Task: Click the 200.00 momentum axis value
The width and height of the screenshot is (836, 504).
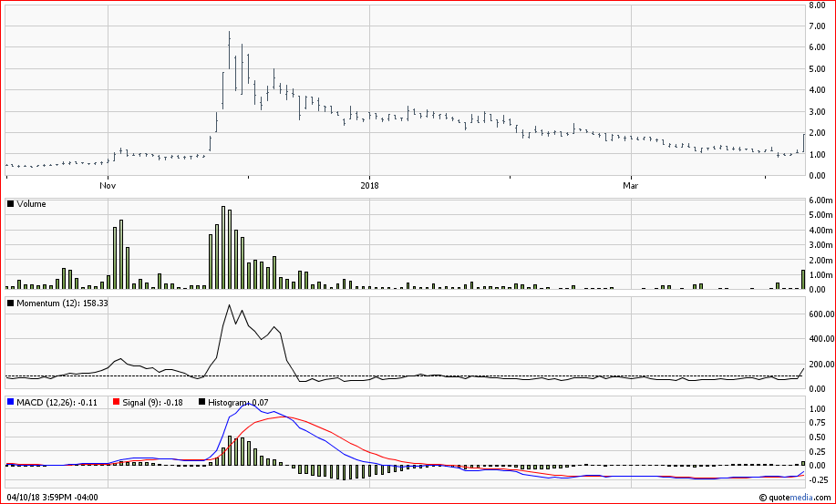Action: point(820,364)
